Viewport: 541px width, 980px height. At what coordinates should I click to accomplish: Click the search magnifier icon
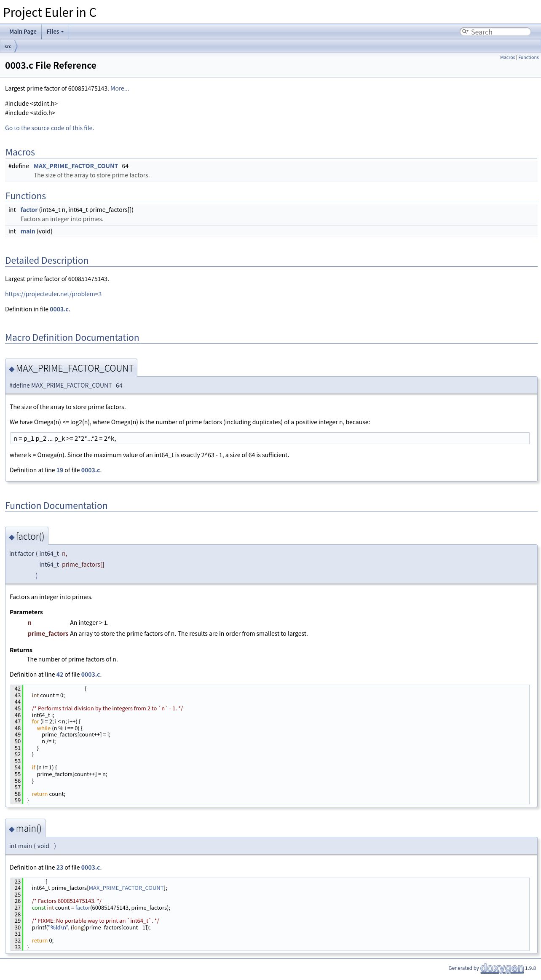point(465,32)
